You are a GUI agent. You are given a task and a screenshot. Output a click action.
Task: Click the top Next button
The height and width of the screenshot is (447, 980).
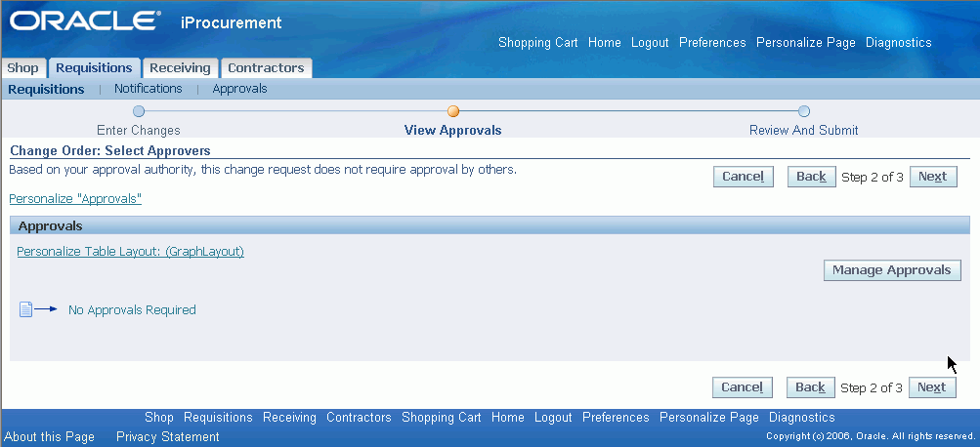pos(933,177)
